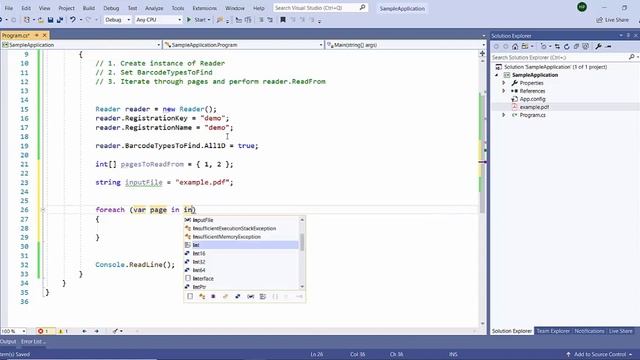This screenshot has width=640, height=360.
Task: Click the Switch Views icon in Solution Explorer
Action: [525, 47]
